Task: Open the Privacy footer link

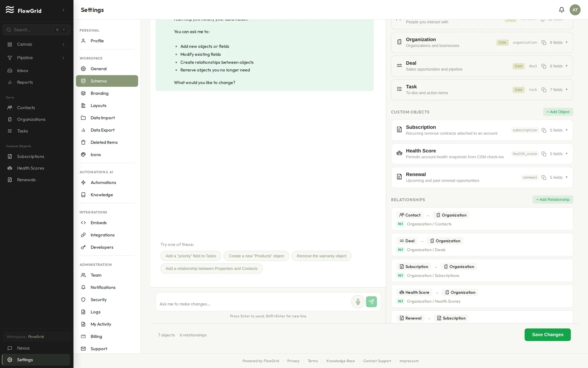Action: (x=293, y=361)
